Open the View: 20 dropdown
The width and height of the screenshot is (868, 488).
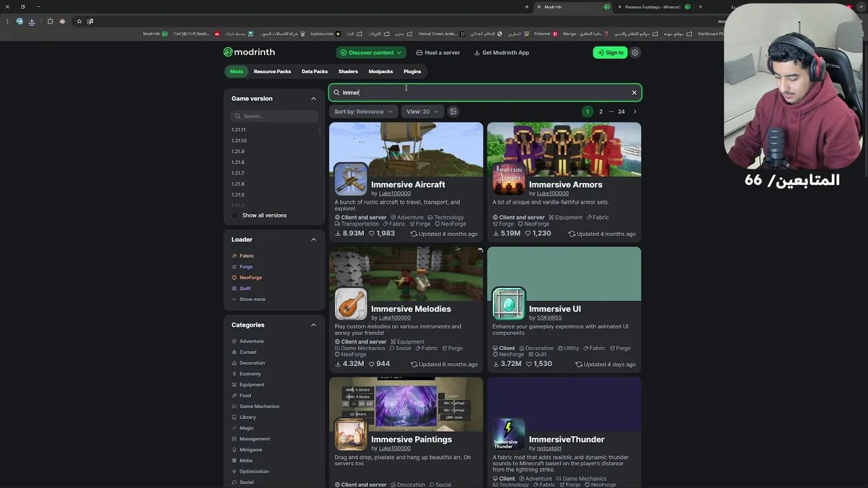pyautogui.click(x=422, y=111)
